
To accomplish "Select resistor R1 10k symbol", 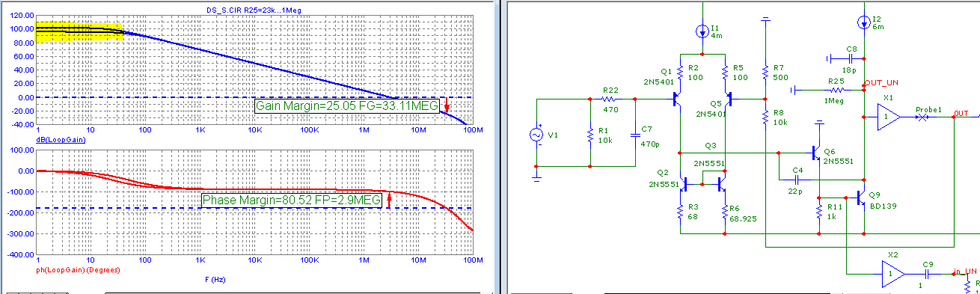I will tap(589, 135).
